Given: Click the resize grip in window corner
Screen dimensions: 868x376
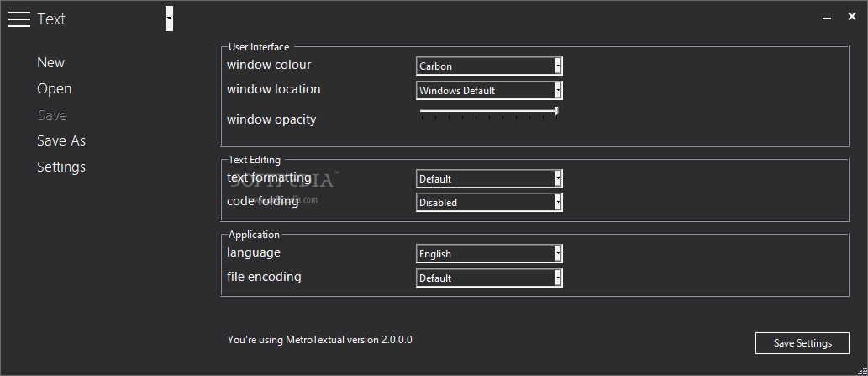Looking at the screenshot, I should 861,370.
